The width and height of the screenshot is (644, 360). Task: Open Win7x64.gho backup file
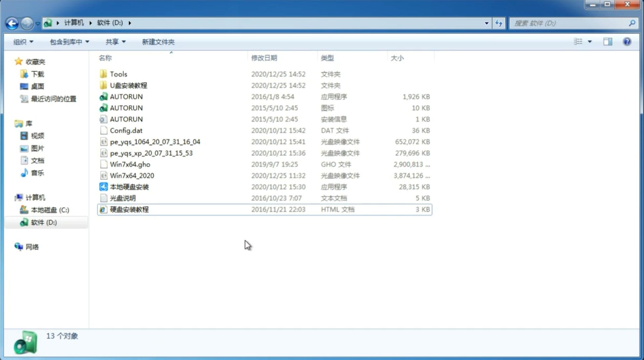(x=130, y=164)
